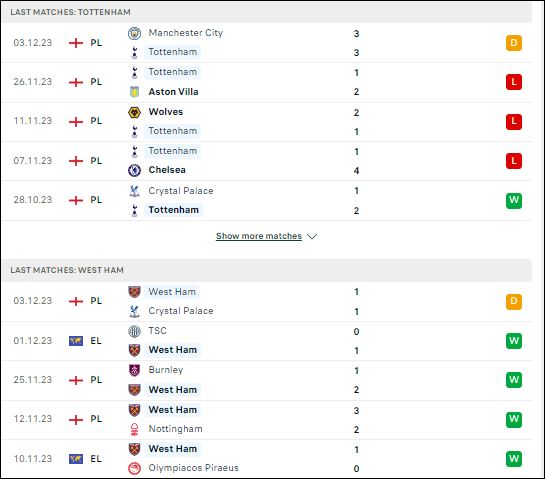Click the Burnley club crest icon
The height and width of the screenshot is (479, 545).
[x=134, y=370]
